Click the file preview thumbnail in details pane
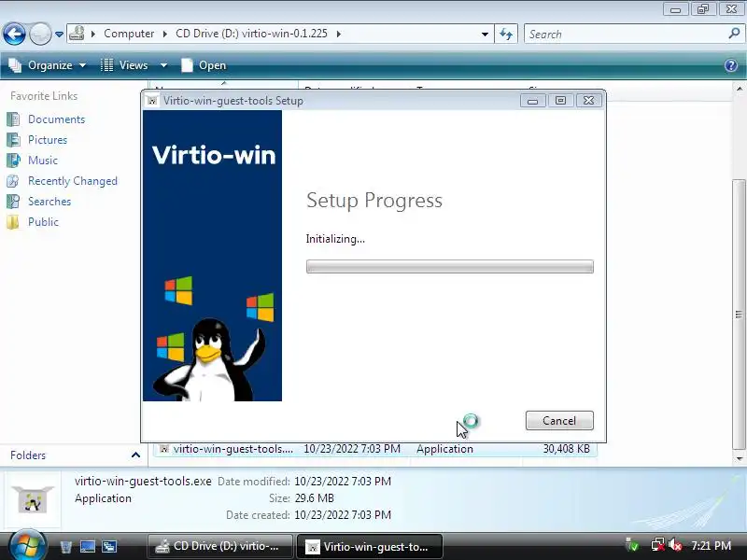 point(33,499)
